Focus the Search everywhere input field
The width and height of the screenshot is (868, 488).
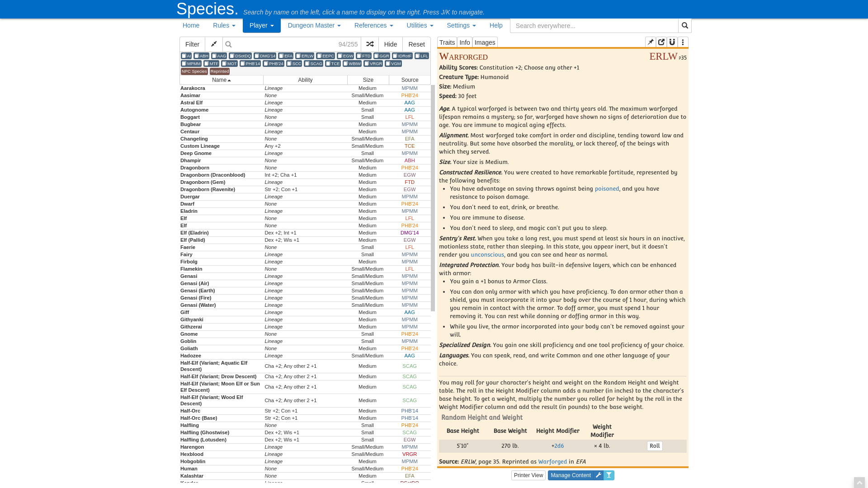tap(594, 26)
